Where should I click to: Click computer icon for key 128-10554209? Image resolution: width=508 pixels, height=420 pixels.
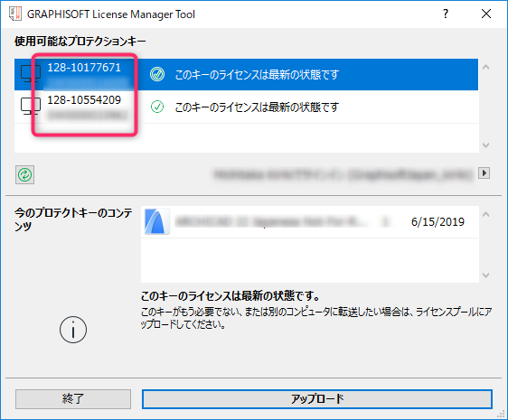[x=31, y=106]
